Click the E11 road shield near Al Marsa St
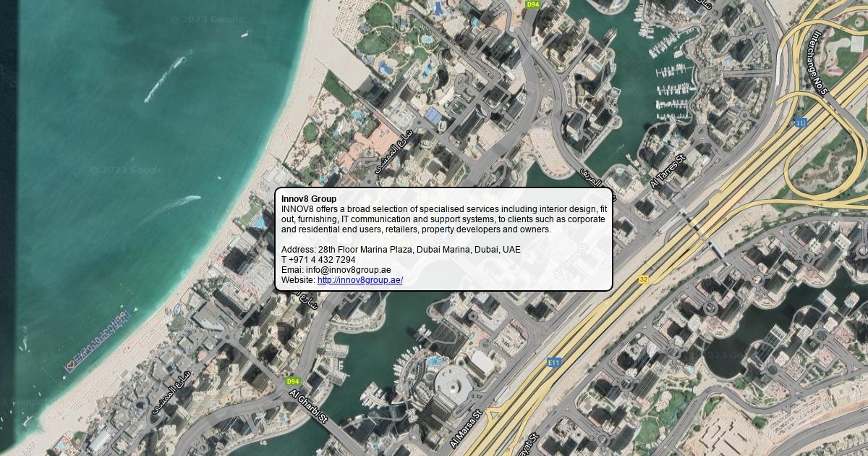 pos(554,362)
